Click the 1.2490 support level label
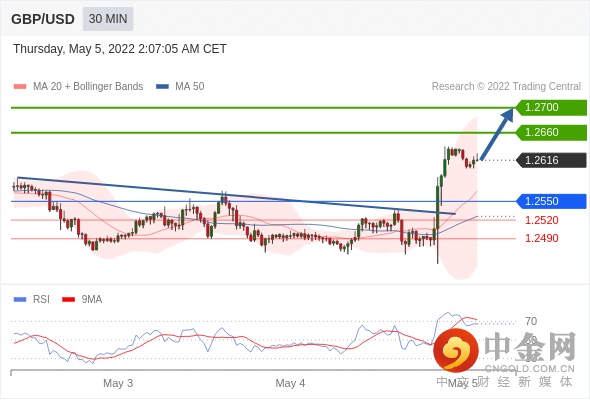The image size is (590, 400). pos(541,238)
